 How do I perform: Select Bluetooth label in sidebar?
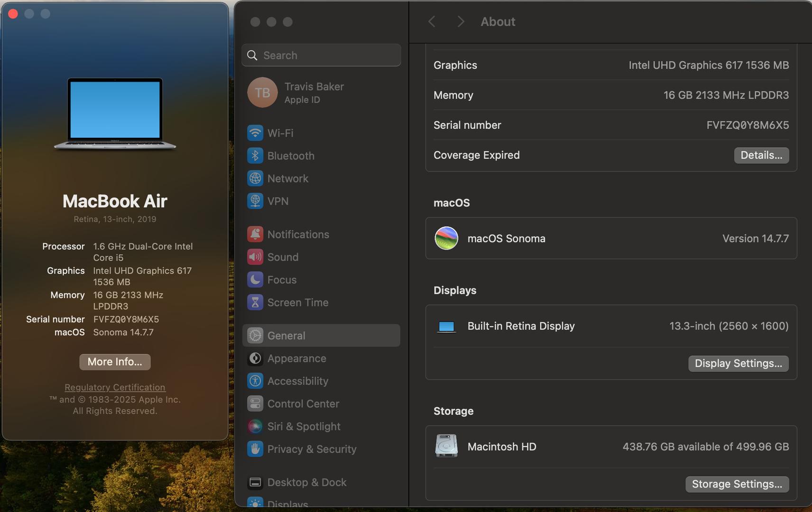[x=291, y=156]
